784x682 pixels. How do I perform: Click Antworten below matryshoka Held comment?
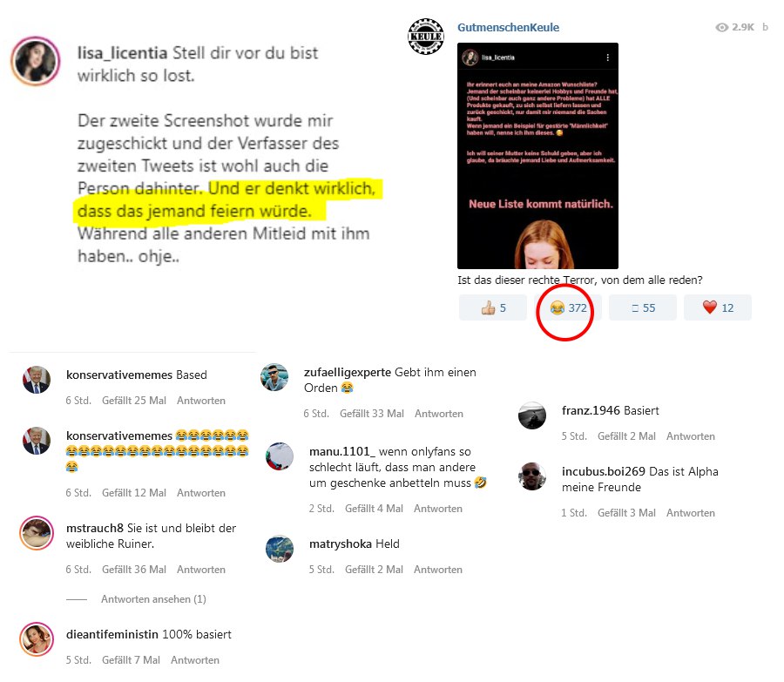coord(438,570)
